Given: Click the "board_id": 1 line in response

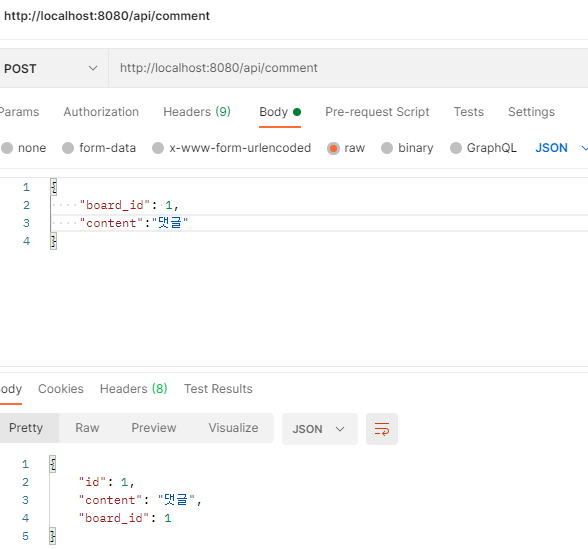Looking at the screenshot, I should pyautogui.click(x=125, y=518).
